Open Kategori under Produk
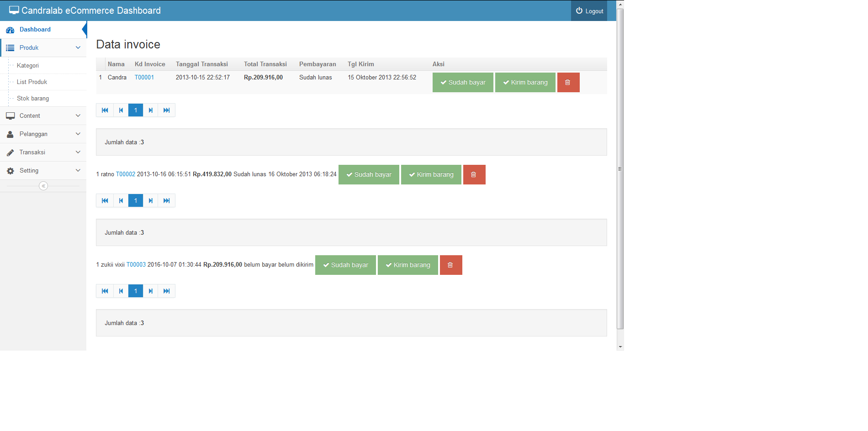This screenshot has height=431, width=868. 28,66
